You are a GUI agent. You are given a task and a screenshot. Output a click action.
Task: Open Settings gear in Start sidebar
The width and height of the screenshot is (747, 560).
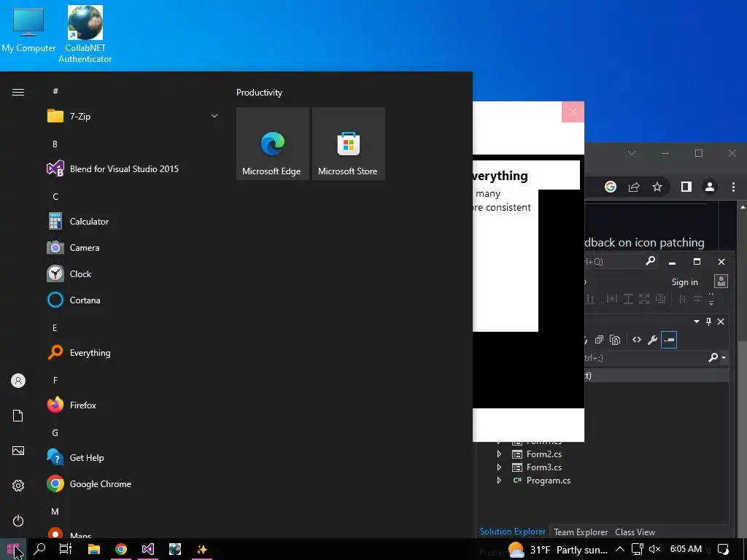(18, 486)
